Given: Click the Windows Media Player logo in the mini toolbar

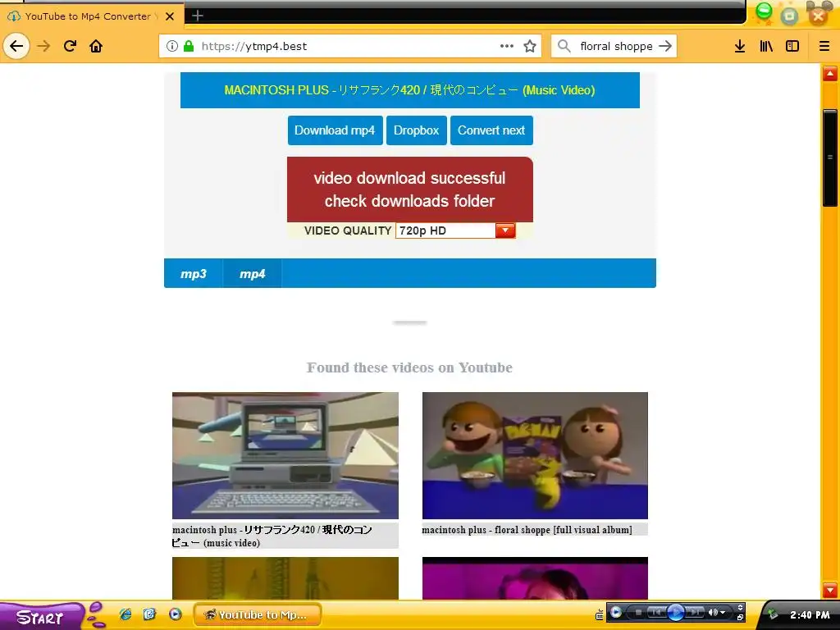Looking at the screenshot, I should pos(616,612).
